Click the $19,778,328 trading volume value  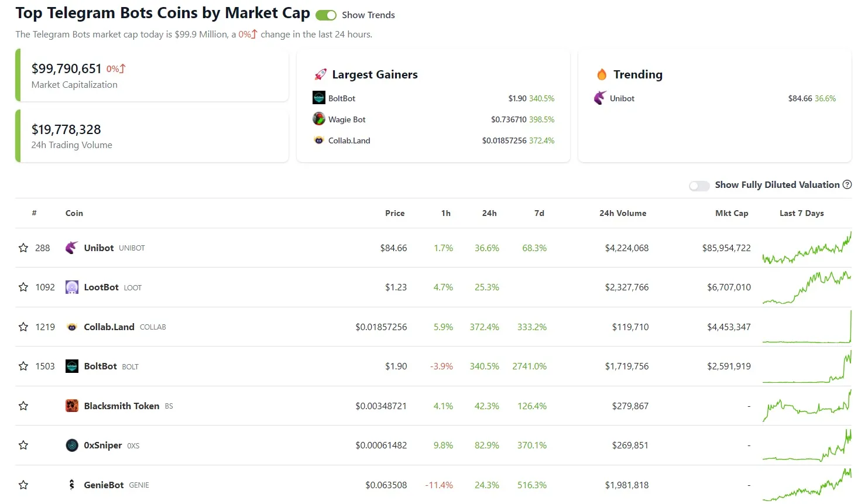tap(66, 129)
